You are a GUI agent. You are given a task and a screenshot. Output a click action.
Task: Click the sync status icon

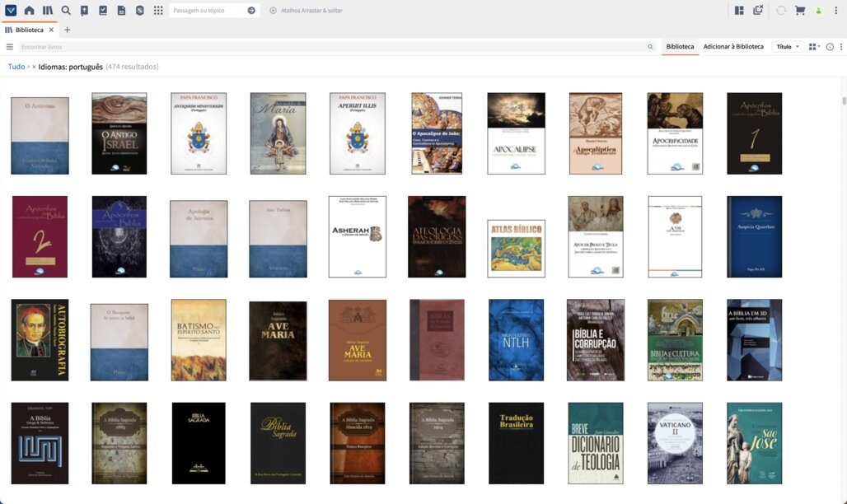(x=780, y=10)
